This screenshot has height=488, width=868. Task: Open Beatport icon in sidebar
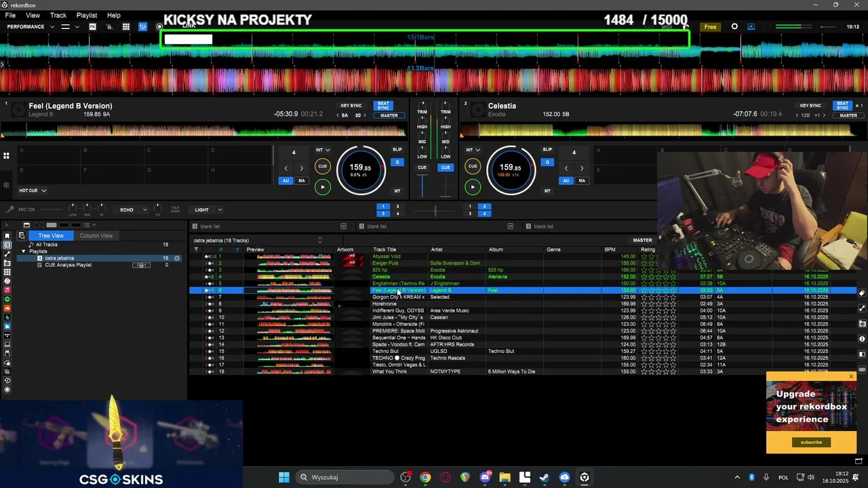point(7,317)
